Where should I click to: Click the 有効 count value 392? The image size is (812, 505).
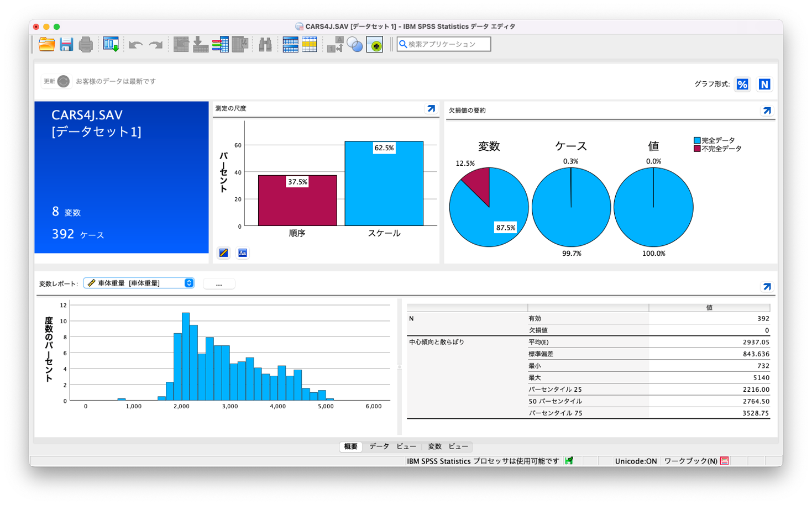[x=763, y=319]
